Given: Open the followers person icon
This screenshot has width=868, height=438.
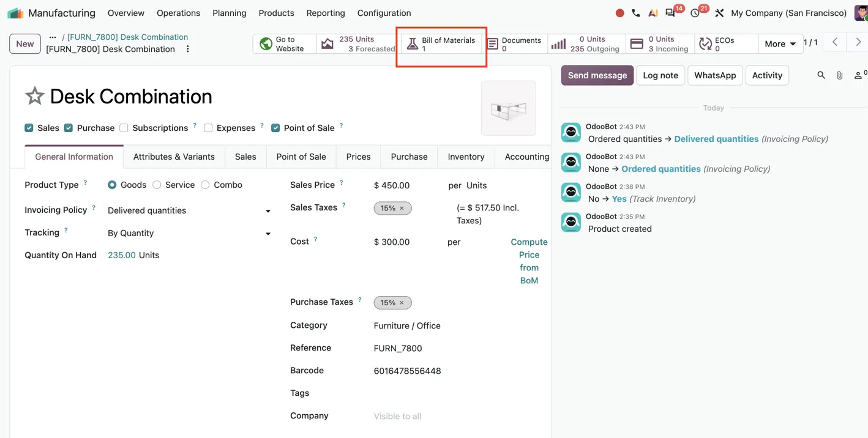Looking at the screenshot, I should pos(859,75).
